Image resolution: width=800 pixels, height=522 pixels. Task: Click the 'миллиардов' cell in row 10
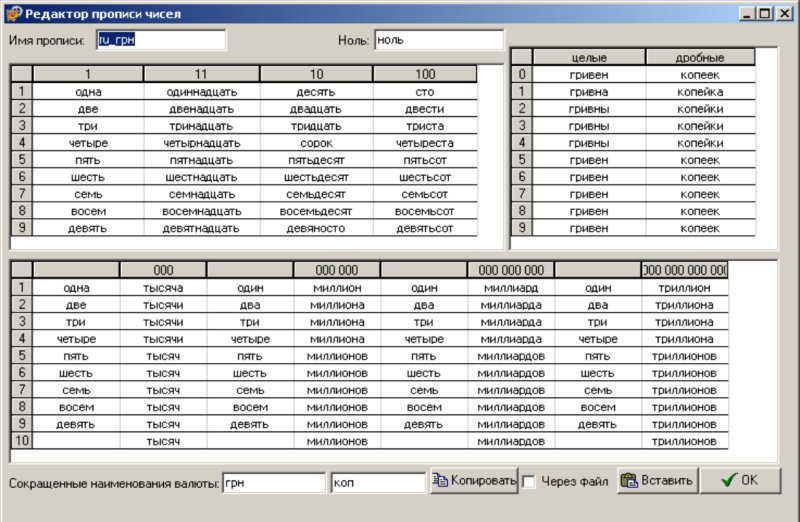click(x=510, y=441)
